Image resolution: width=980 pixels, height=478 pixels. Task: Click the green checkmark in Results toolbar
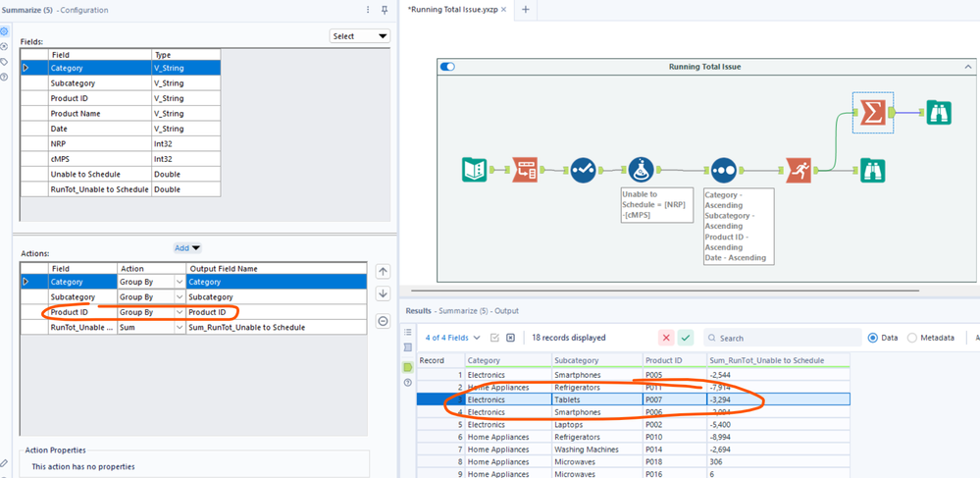coord(686,338)
